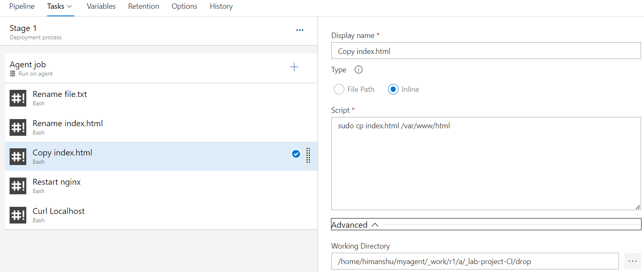Click the Bash icon for Rename index.html
Viewport: 644px width, 272px height.
point(18,127)
